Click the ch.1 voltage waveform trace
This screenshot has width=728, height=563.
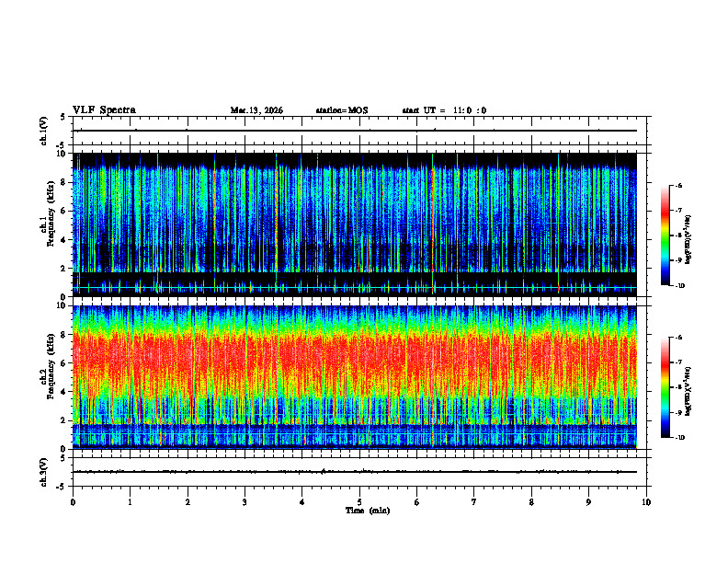pos(355,131)
